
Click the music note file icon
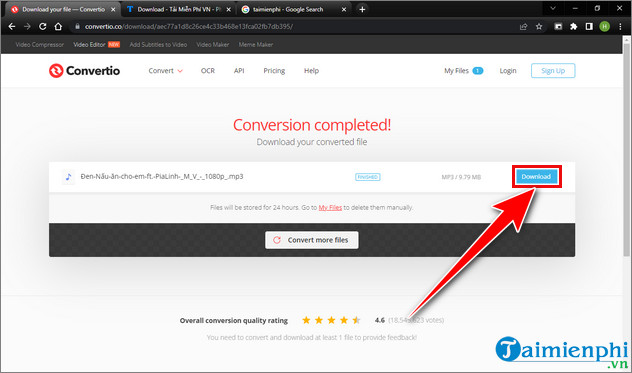pos(68,177)
